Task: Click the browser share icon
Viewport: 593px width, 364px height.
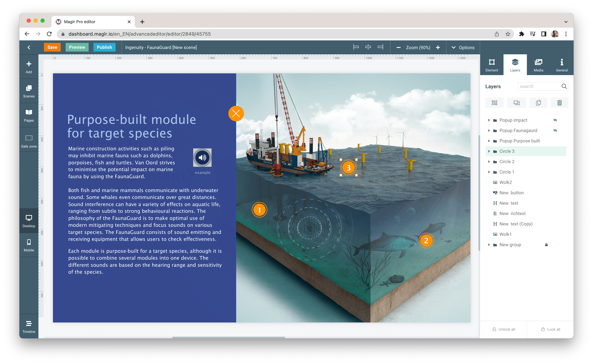Action: click(496, 34)
